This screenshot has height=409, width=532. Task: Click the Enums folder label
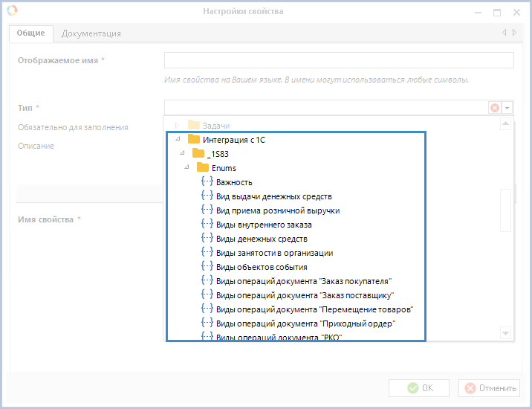click(224, 168)
